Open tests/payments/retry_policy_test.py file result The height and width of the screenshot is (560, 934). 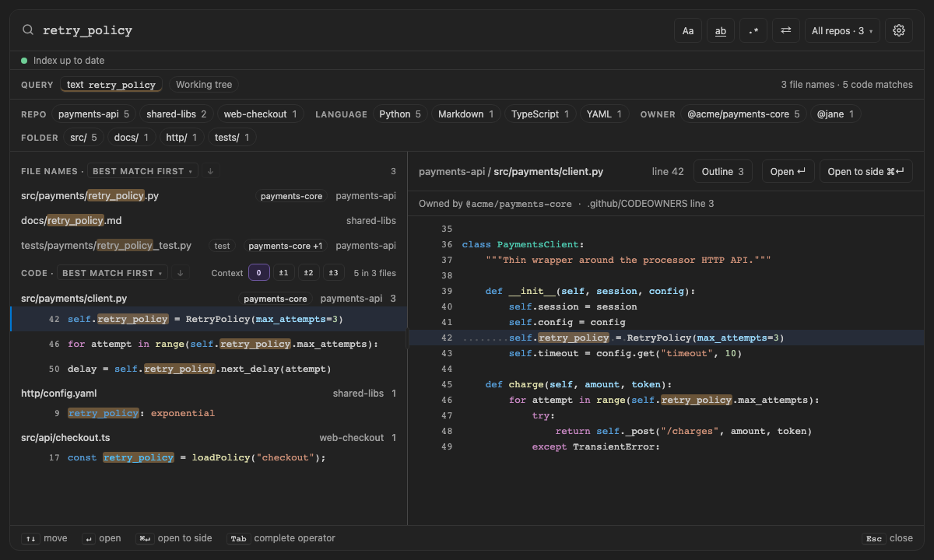[209, 246]
